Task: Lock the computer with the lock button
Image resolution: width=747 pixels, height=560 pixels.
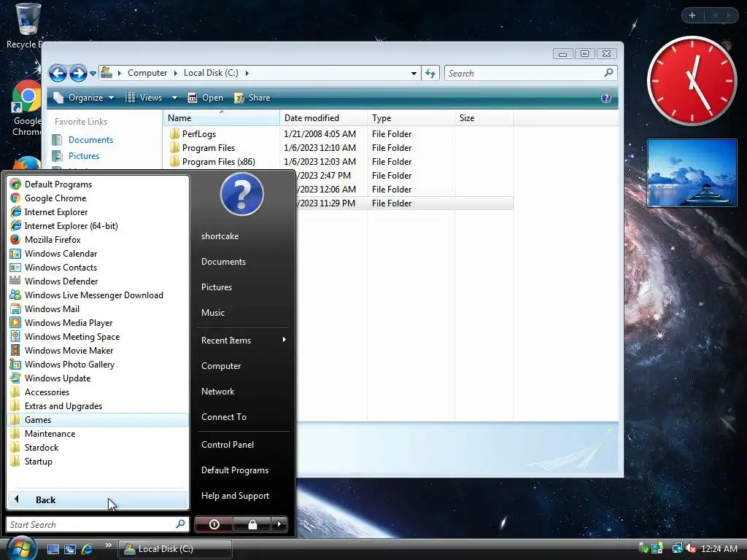Action: point(252,524)
